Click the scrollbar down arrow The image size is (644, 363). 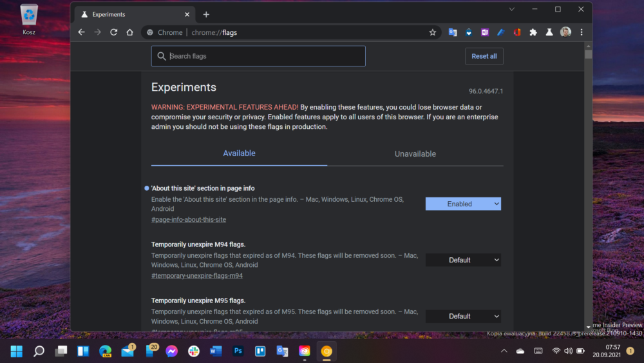(x=589, y=328)
